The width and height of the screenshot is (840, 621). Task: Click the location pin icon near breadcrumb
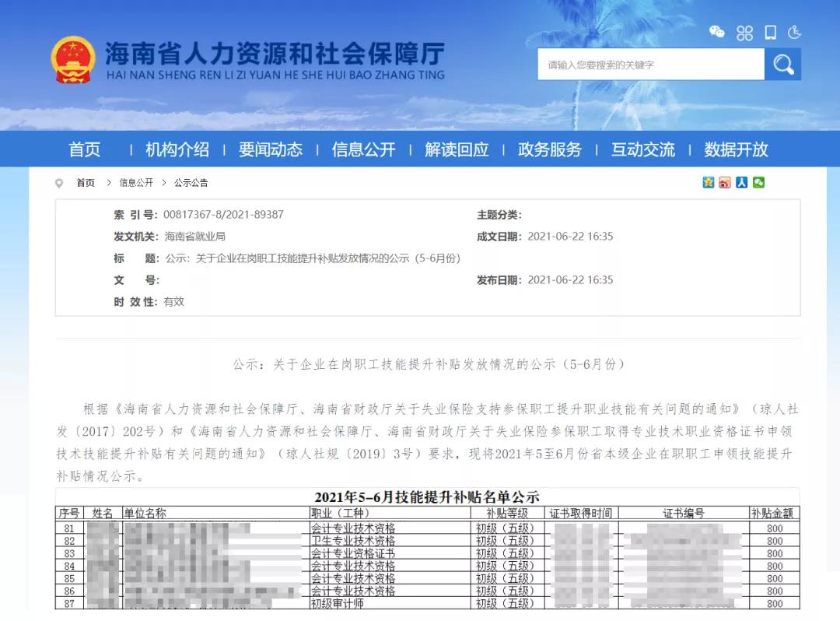click(x=60, y=183)
